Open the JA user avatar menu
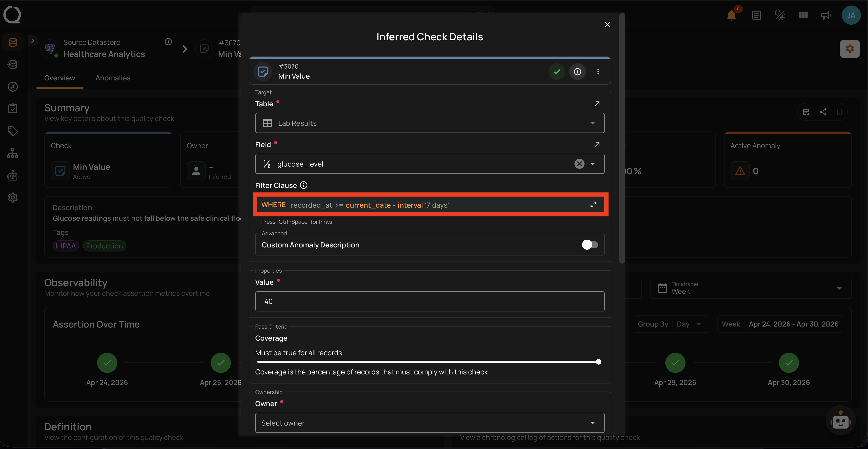Image resolution: width=868 pixels, height=449 pixels. click(851, 15)
